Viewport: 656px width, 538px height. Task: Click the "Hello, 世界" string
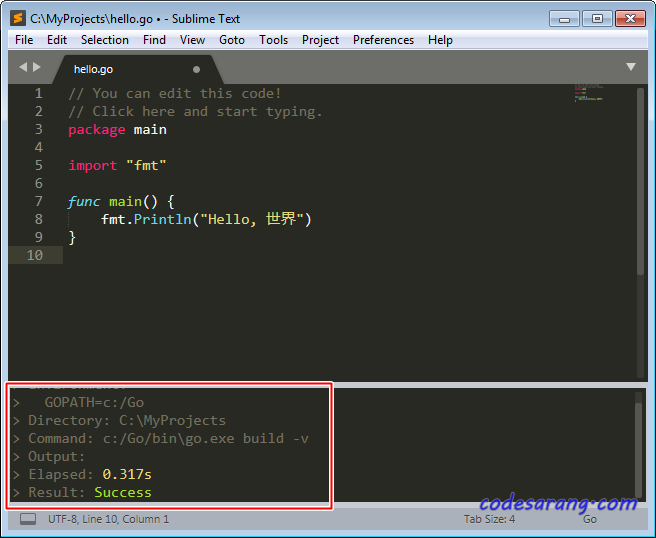pos(252,219)
